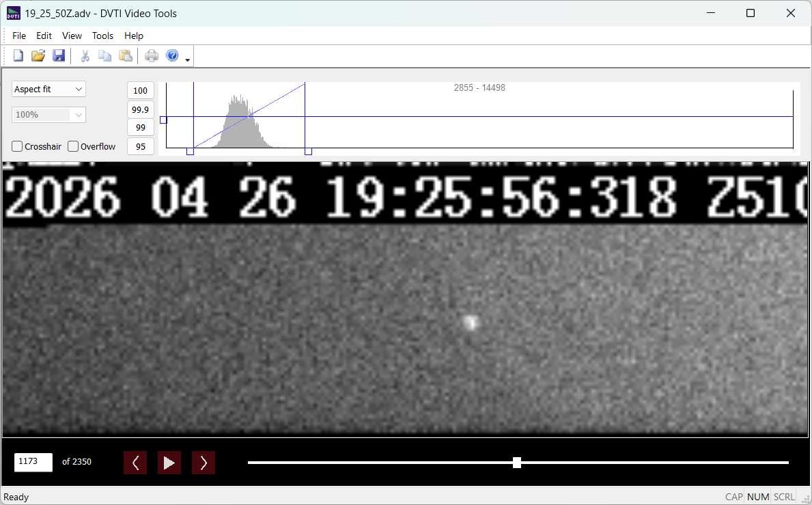Click the Paste clipboard icon

[126, 55]
